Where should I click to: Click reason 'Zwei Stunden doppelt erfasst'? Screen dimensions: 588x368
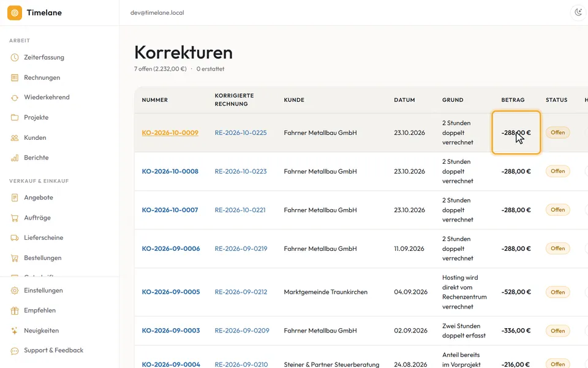point(464,331)
